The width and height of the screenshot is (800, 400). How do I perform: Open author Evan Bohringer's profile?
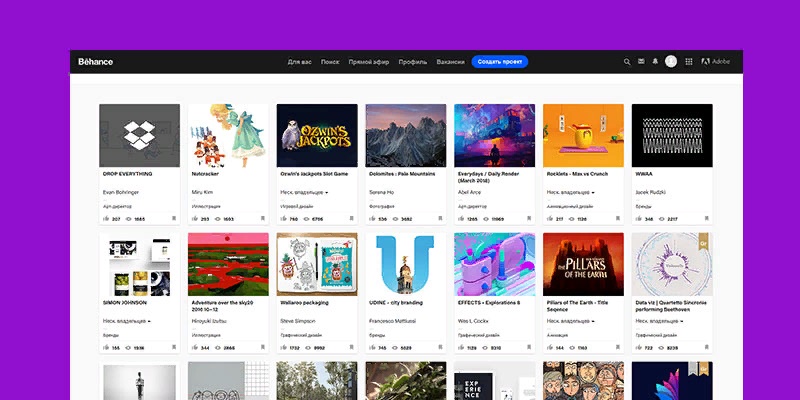[x=121, y=192]
